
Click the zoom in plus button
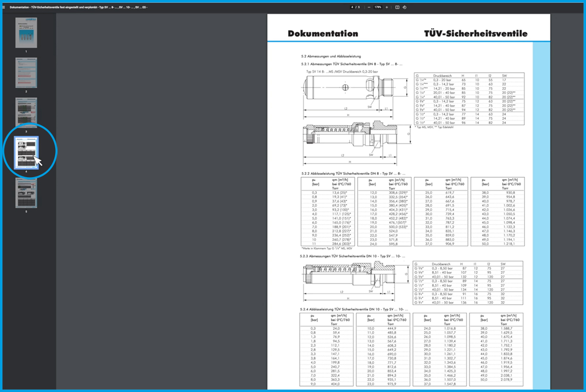click(386, 7)
